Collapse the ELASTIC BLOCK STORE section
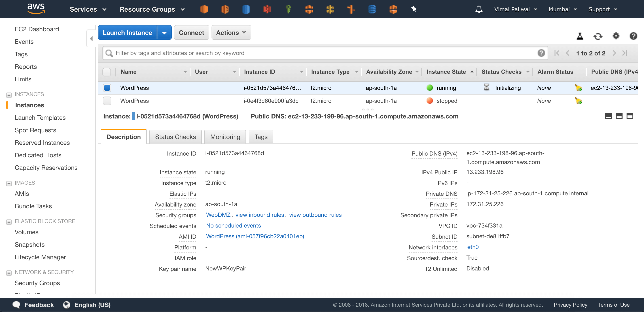644x312 pixels. tap(9, 222)
